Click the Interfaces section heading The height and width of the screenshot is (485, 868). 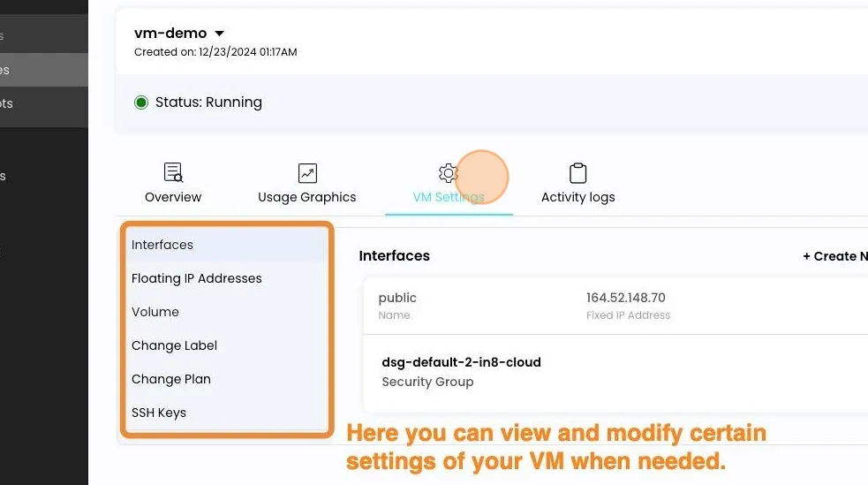[x=394, y=256]
